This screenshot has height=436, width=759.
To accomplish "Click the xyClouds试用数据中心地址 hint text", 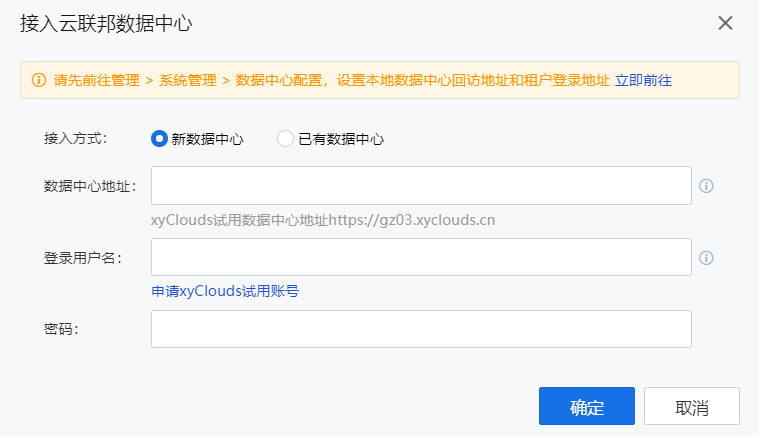I will pos(323,220).
